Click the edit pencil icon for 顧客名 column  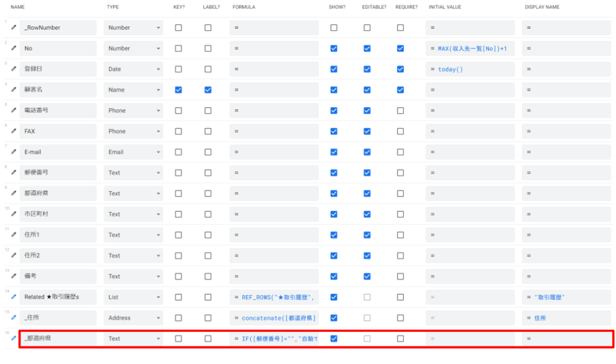[13, 89]
